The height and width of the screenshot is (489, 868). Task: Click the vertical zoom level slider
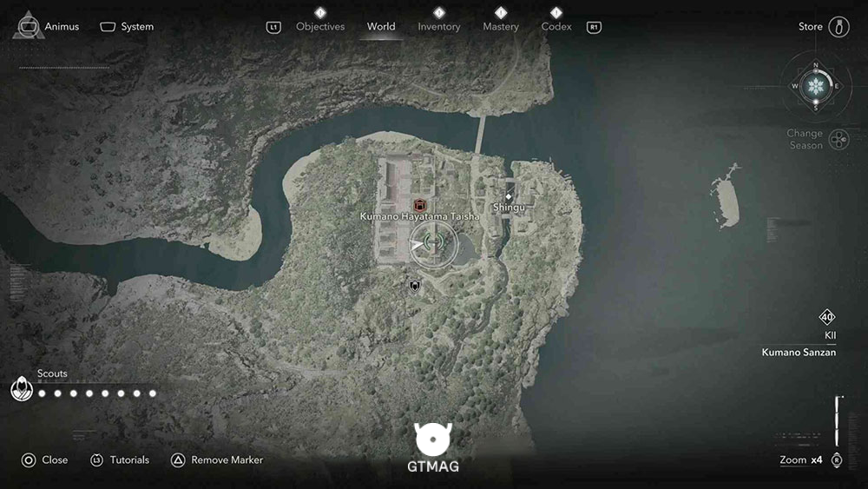(x=838, y=421)
